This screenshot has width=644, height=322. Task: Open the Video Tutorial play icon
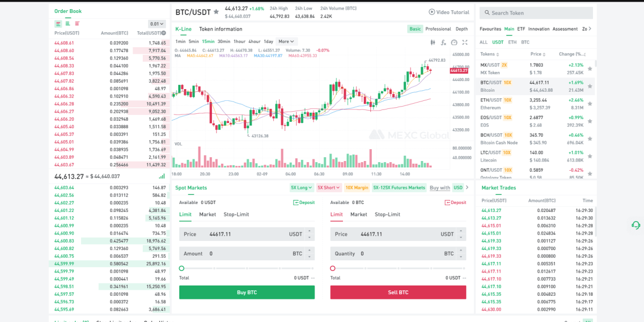tap(432, 12)
